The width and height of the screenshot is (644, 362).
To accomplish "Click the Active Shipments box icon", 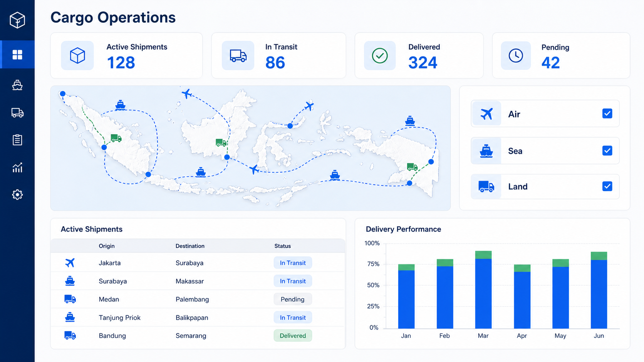I will (x=77, y=55).
